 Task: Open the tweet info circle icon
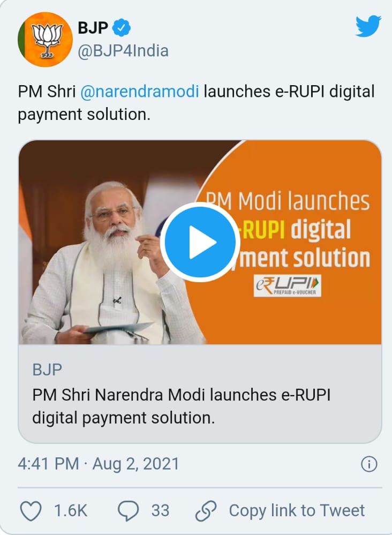coord(369,464)
